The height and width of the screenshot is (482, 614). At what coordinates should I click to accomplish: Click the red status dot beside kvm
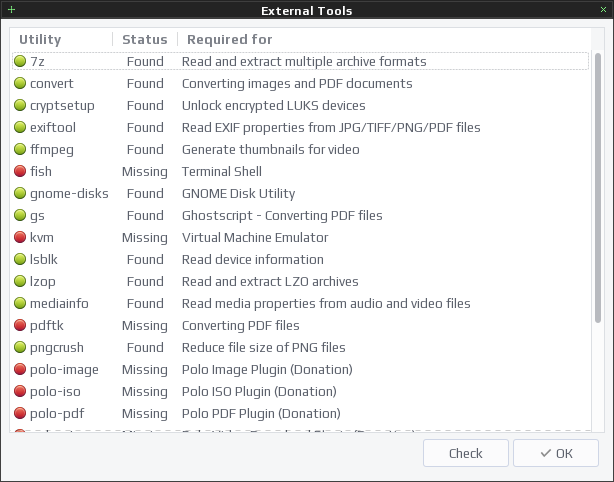click(20, 237)
